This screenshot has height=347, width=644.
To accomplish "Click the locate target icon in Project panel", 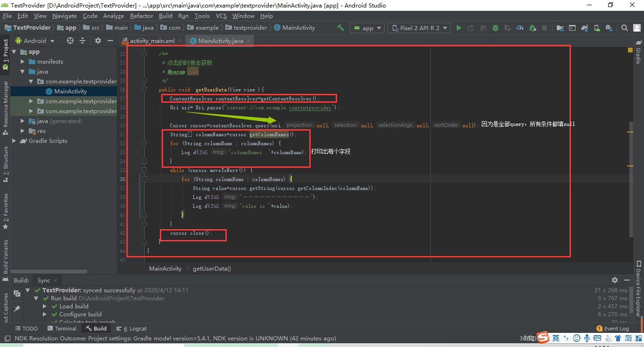I will click(70, 41).
